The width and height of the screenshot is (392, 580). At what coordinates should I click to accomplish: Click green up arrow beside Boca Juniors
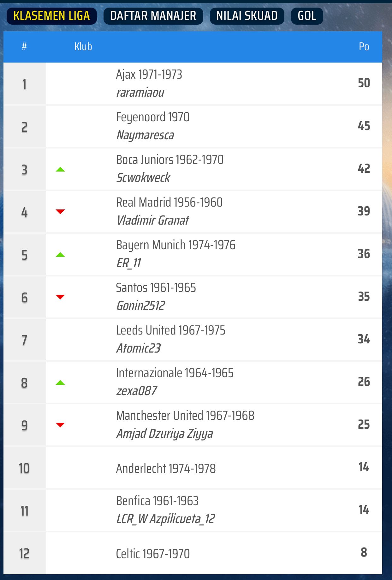pos(60,170)
